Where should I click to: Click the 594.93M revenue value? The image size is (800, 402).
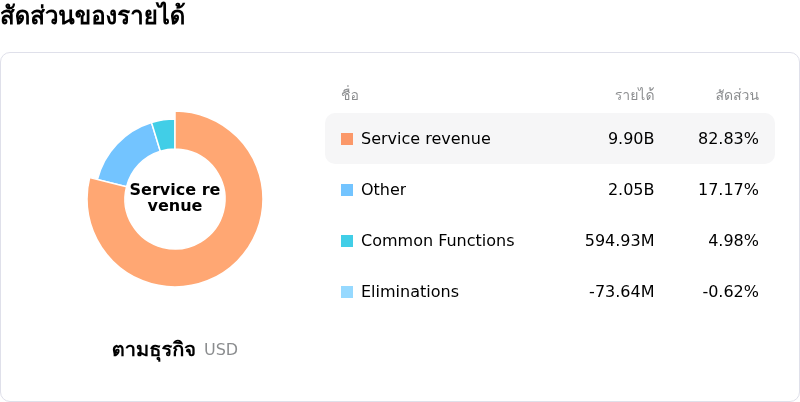(619, 241)
